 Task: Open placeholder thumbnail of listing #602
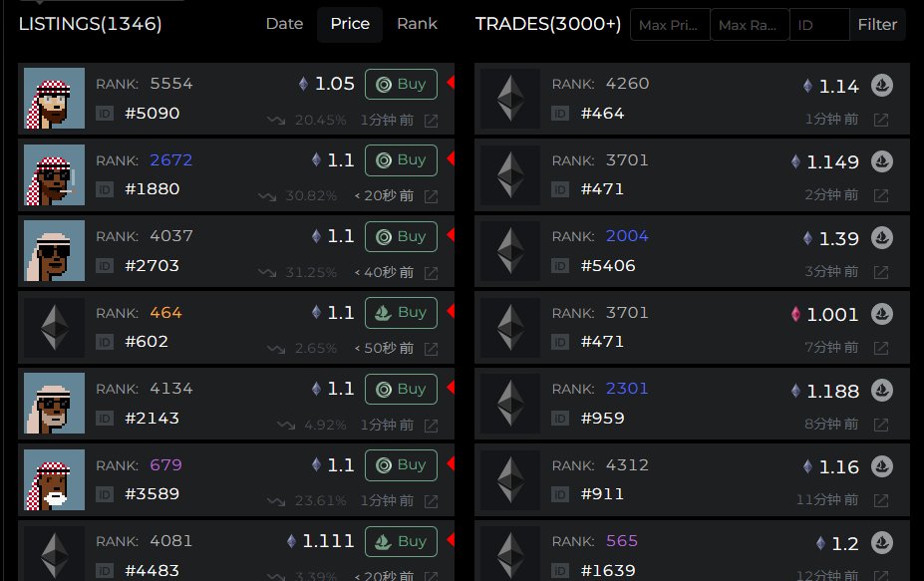point(54,327)
